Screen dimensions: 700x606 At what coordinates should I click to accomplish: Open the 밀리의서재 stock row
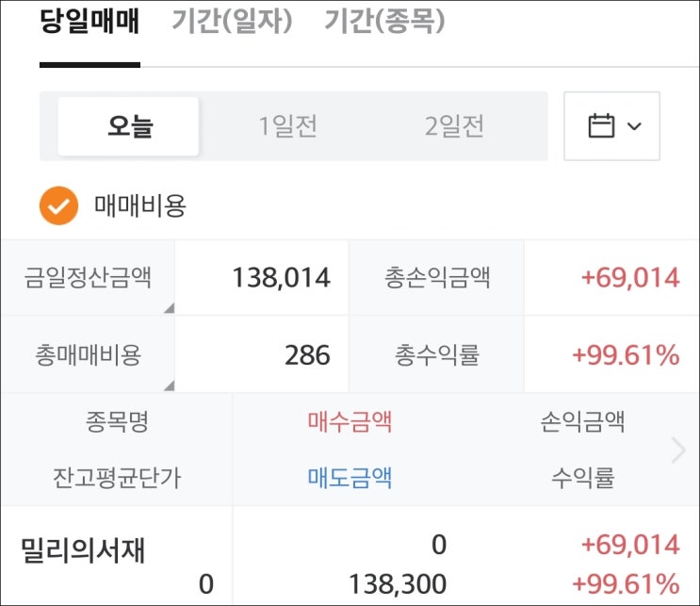click(83, 551)
